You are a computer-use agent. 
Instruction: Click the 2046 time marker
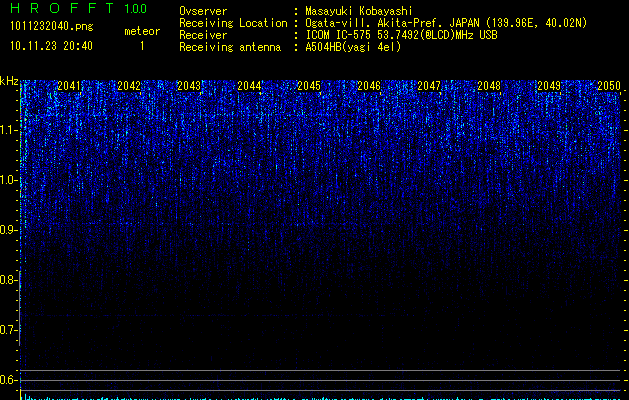pos(369,86)
